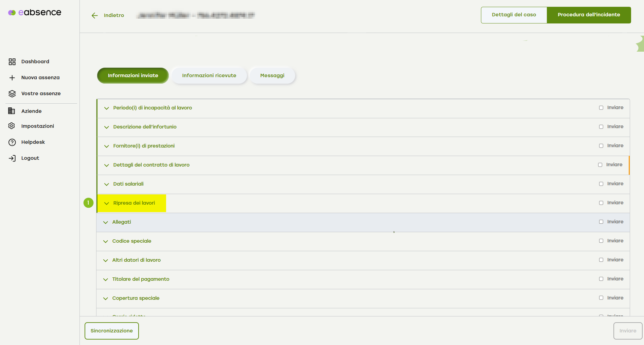Click Periodo(i) di incapacità al lavoro title
The height and width of the screenshot is (345, 644).
tap(153, 108)
